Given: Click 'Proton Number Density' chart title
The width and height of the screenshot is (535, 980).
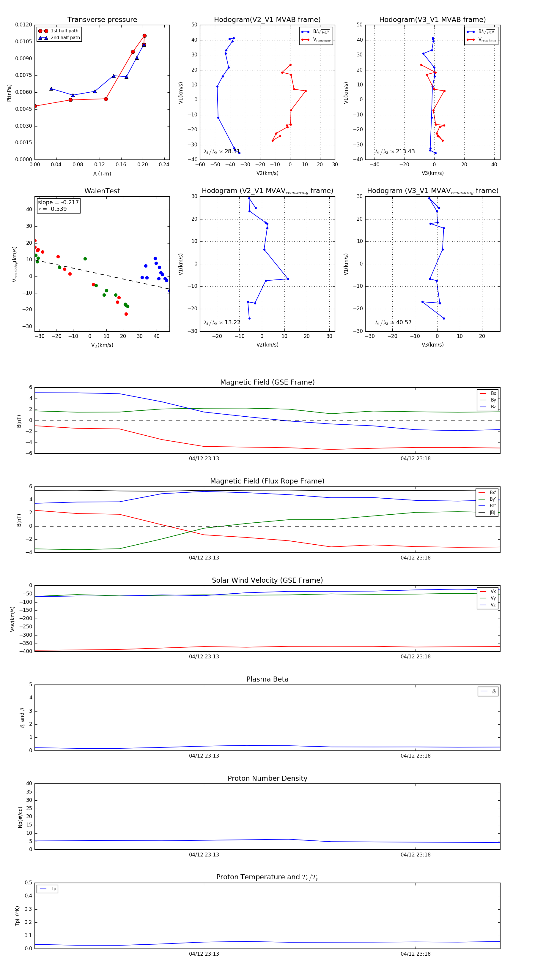Looking at the screenshot, I should click(x=267, y=778).
